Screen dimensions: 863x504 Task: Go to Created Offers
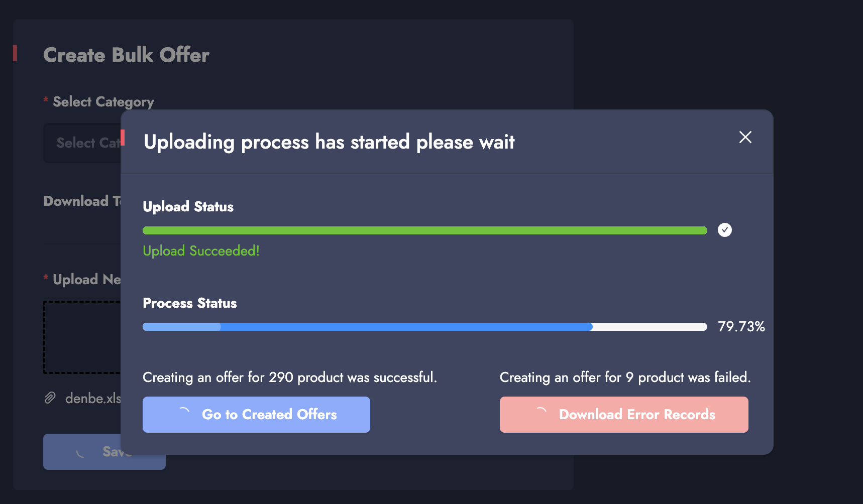click(269, 415)
